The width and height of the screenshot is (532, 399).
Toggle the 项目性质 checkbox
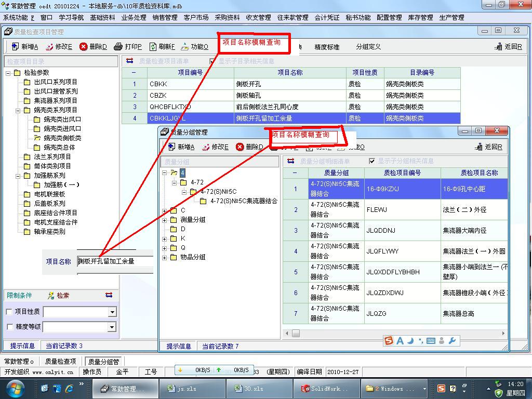coord(9,312)
